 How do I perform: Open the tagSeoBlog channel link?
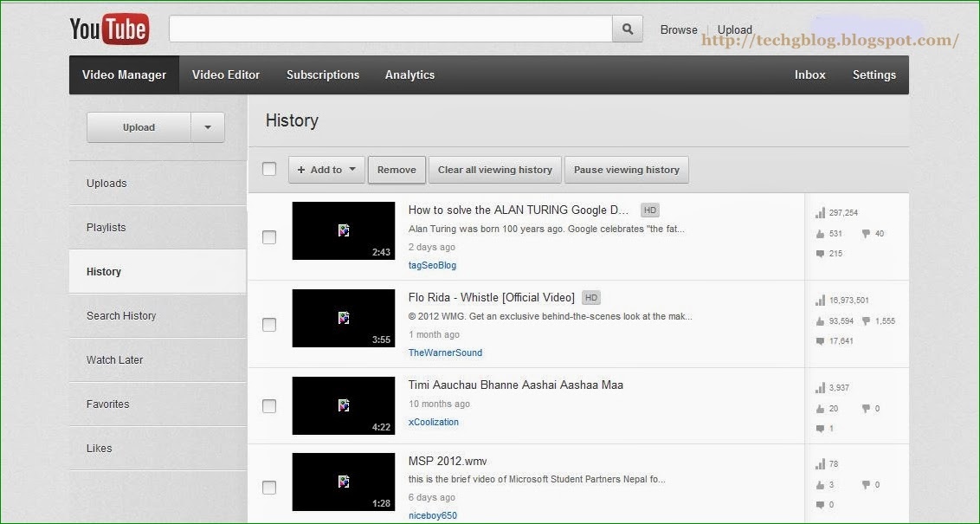[433, 265]
